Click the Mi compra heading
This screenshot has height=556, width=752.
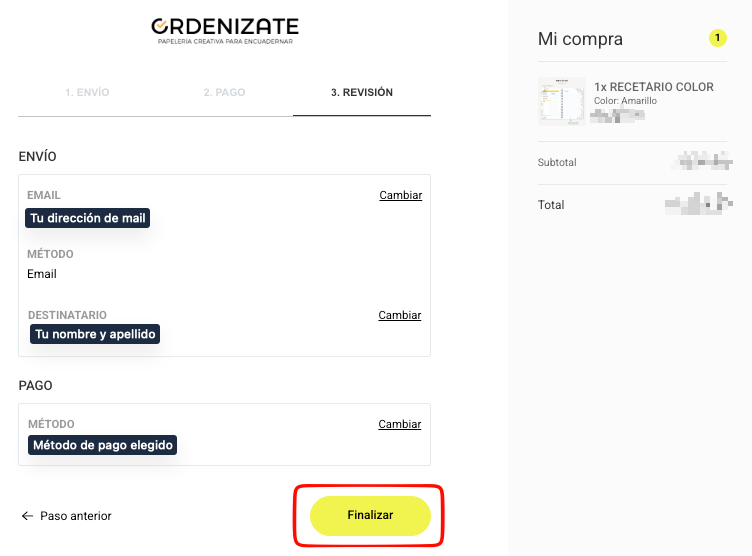coord(580,39)
